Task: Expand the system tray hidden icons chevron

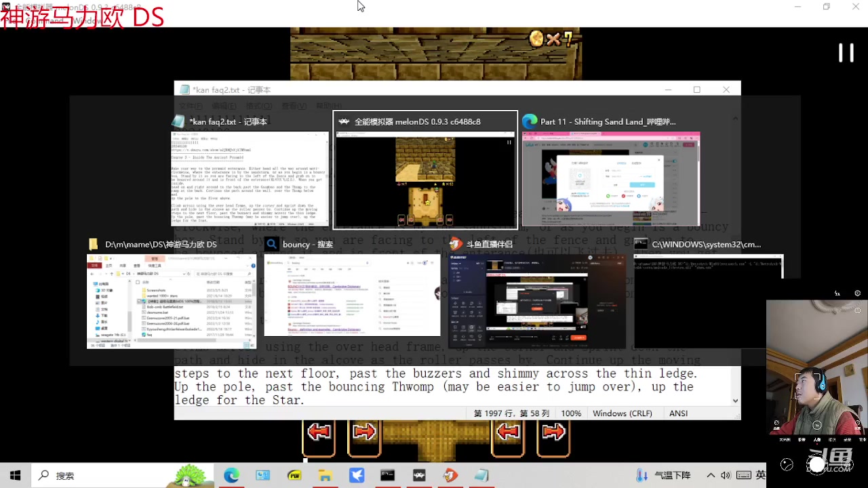Action: pos(710,475)
